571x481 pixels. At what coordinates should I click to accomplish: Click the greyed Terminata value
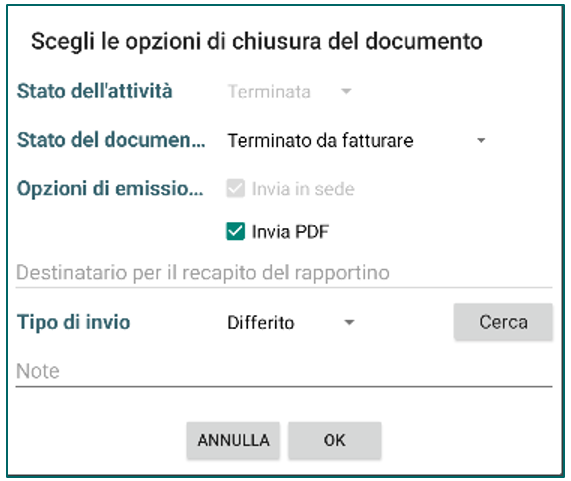pos(269,91)
